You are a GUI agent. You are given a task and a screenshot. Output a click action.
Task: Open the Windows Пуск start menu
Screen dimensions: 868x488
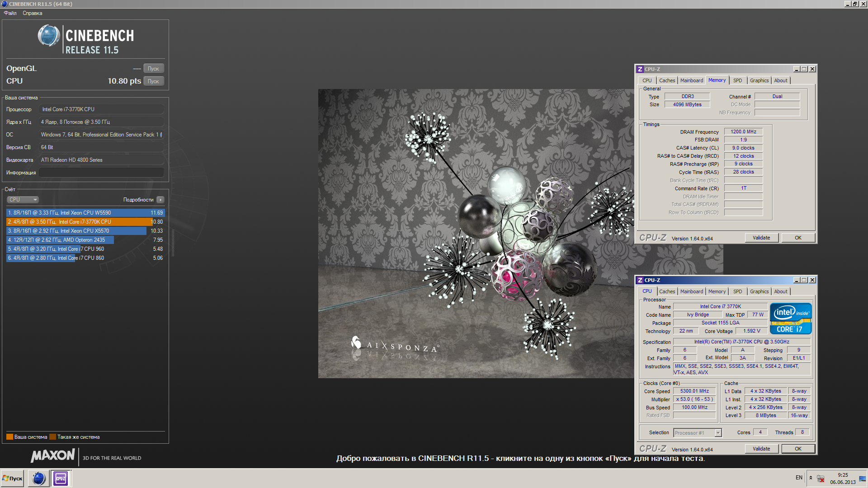[x=12, y=479]
